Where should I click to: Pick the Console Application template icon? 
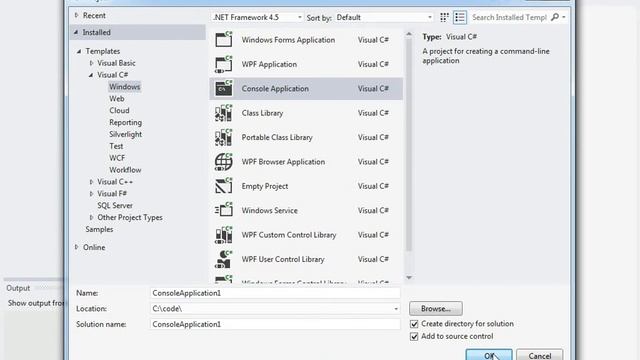(x=224, y=88)
